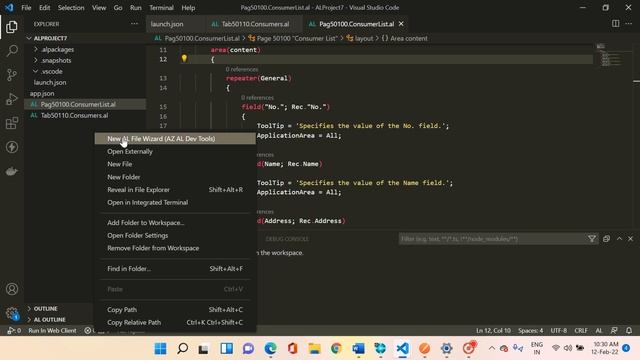Open File Explorer from taskbar
The height and width of the screenshot is (360, 640).
(314, 348)
